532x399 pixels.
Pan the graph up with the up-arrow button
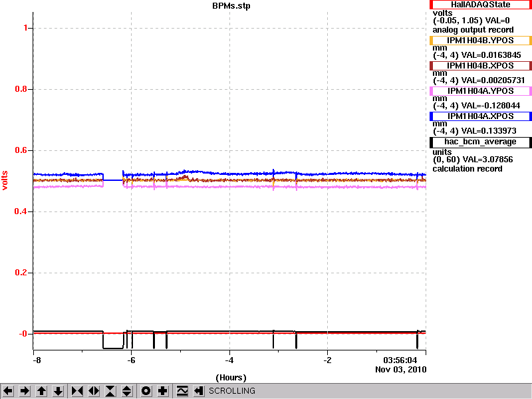[41, 391]
